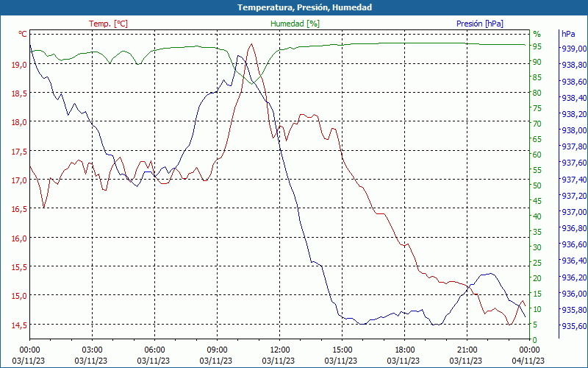This screenshot has width=588, height=368.
Task: Click the 65 humidity axis value
Action: (x=537, y=139)
